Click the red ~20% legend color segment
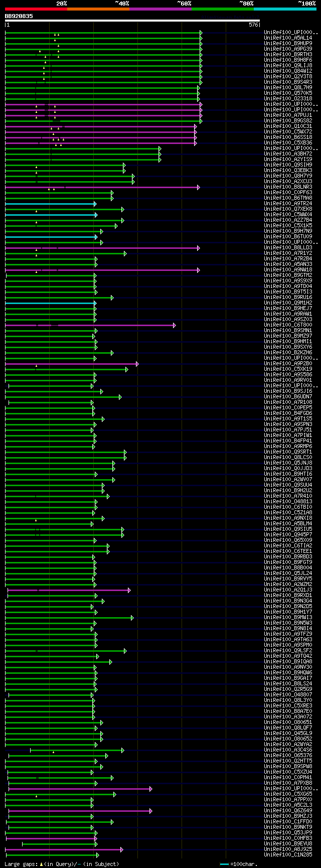The height and width of the screenshot is (868, 321). point(36,9)
